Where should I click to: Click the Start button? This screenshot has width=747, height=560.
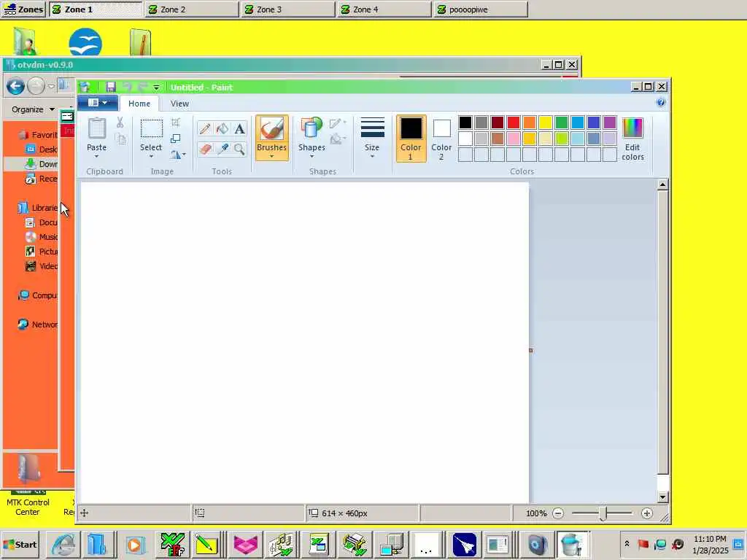tap(20, 544)
